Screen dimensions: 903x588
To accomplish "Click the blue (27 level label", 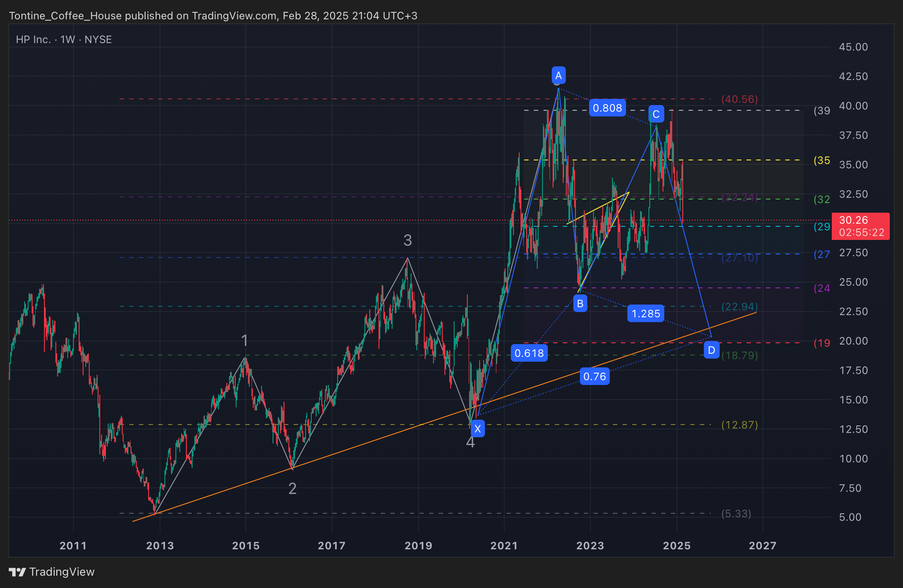I will click(x=822, y=254).
